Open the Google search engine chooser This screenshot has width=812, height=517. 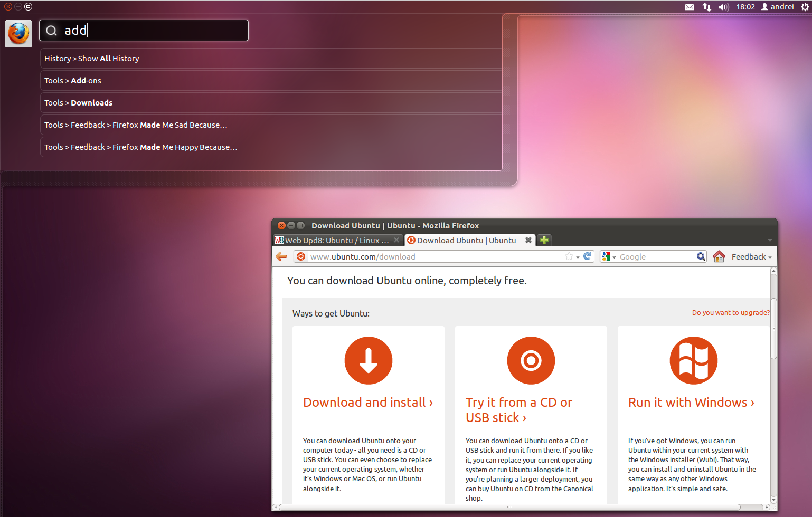click(x=609, y=257)
